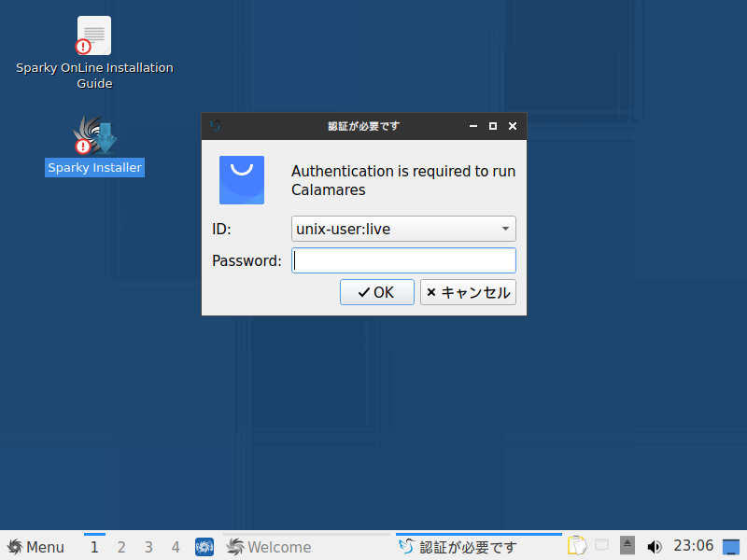Select the 認証が必要です taskbar entry
The image size is (747, 560).
pyautogui.click(x=479, y=547)
